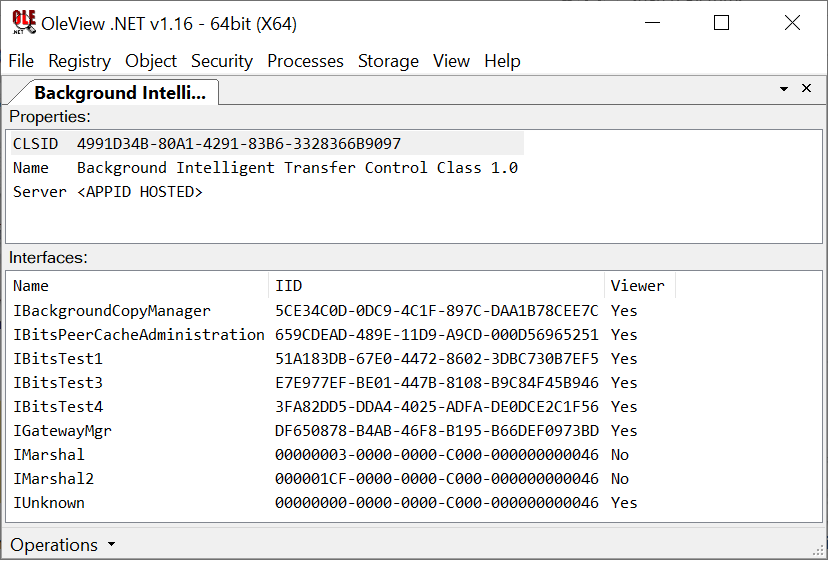Open the tab list dropdown arrow
The height and width of the screenshot is (561, 828).
pos(785,89)
